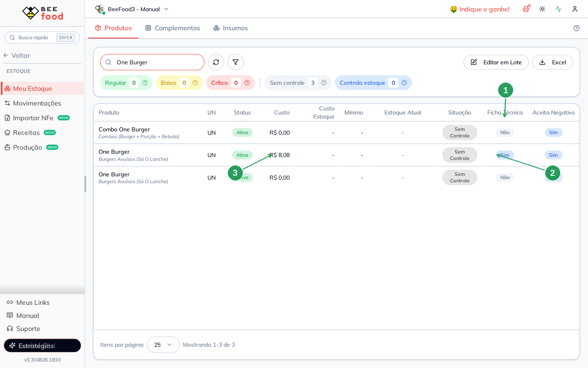The image size is (588, 368).
Task: Click the Sem controle help icon
Action: point(324,83)
